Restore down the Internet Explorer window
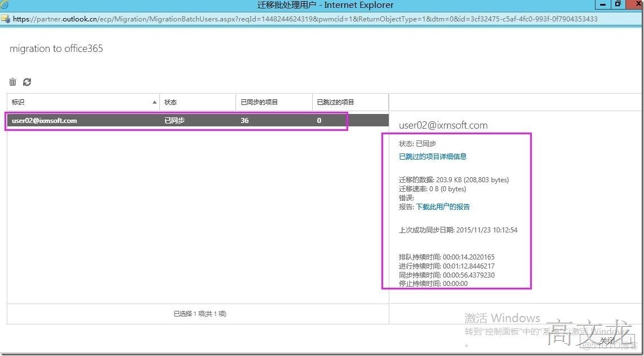Screen dimensions: 644x356 tap(618, 5)
